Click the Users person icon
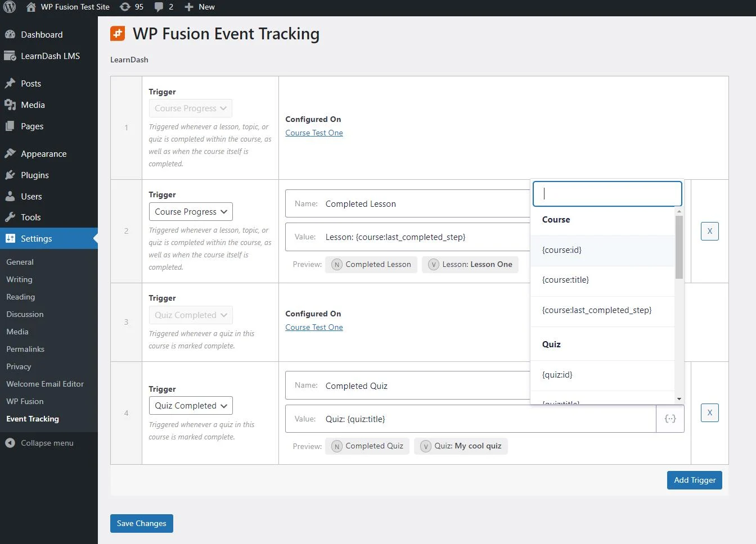Screen dimensions: 756x544 pos(10,196)
